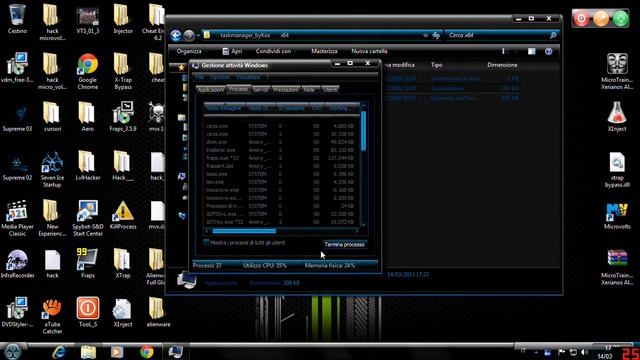The height and width of the screenshot is (360, 640).
Task: Open Internet Explorer from the taskbar
Action: click(59, 351)
